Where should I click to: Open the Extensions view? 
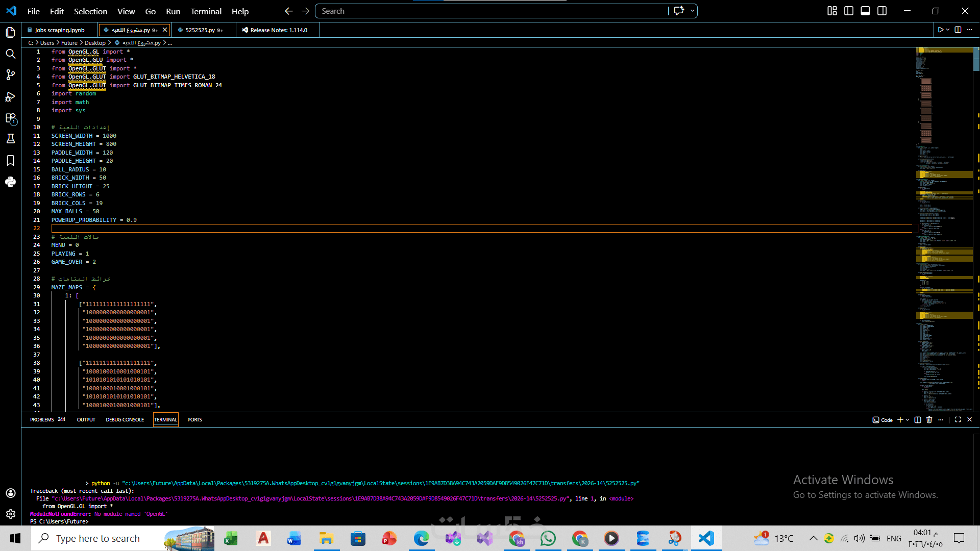(x=10, y=118)
